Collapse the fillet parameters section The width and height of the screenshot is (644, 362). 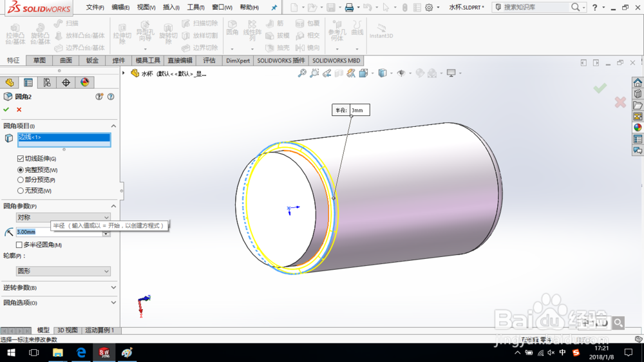[x=113, y=206]
